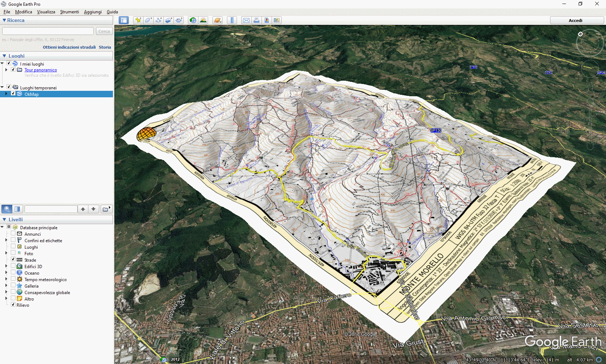Click the Accedi sign-in button

click(x=575, y=21)
